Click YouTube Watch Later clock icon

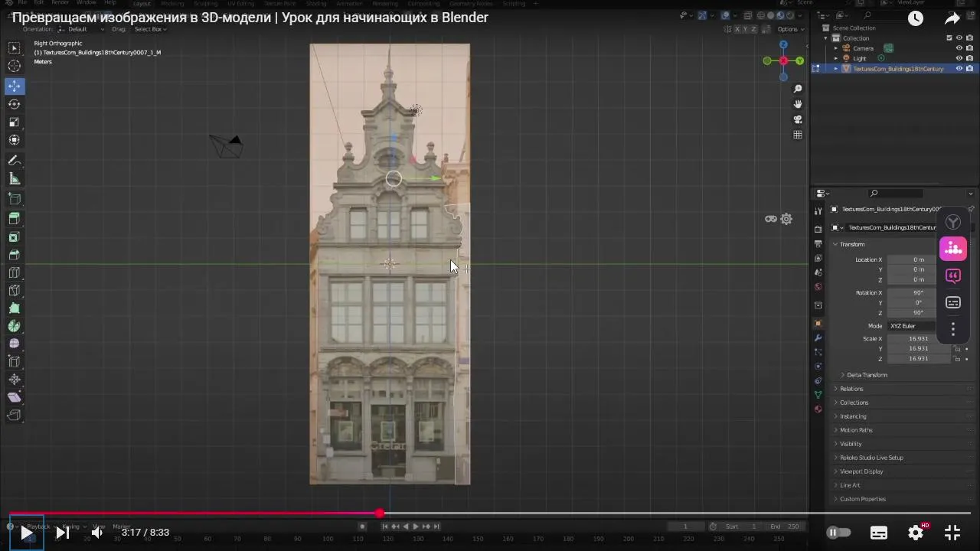click(x=916, y=18)
